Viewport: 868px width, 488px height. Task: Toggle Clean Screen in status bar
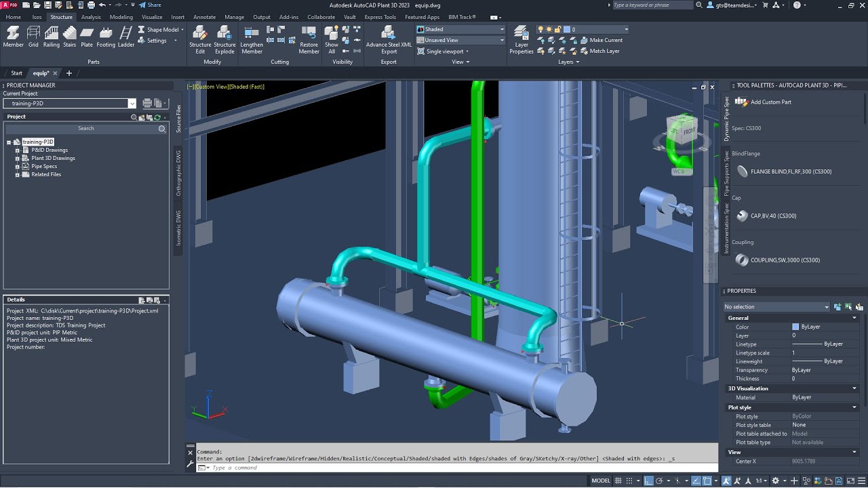850,481
